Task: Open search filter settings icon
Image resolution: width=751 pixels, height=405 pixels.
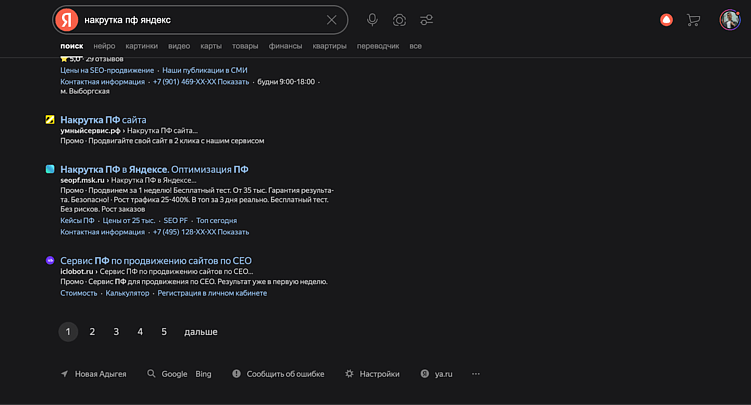Action: [427, 20]
